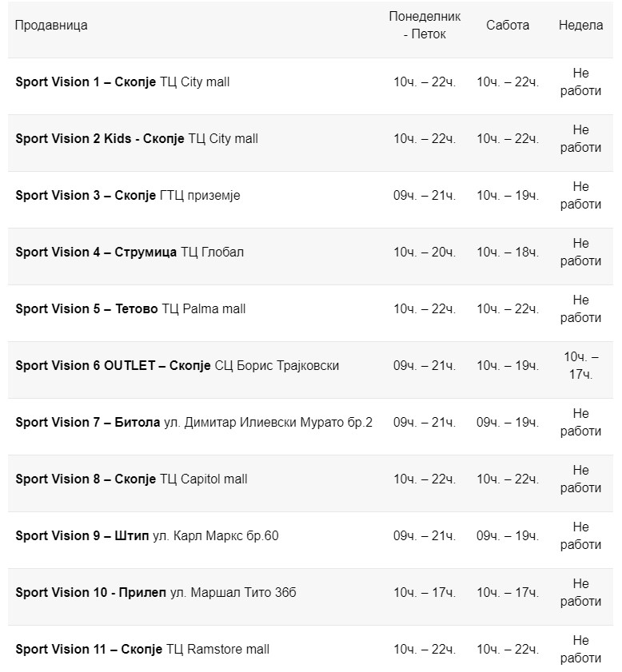Image resolution: width=622 pixels, height=672 pixels.
Task: Click Sport Vision 3 – Скопје ГТЦ приземје
Action: [x=127, y=195]
